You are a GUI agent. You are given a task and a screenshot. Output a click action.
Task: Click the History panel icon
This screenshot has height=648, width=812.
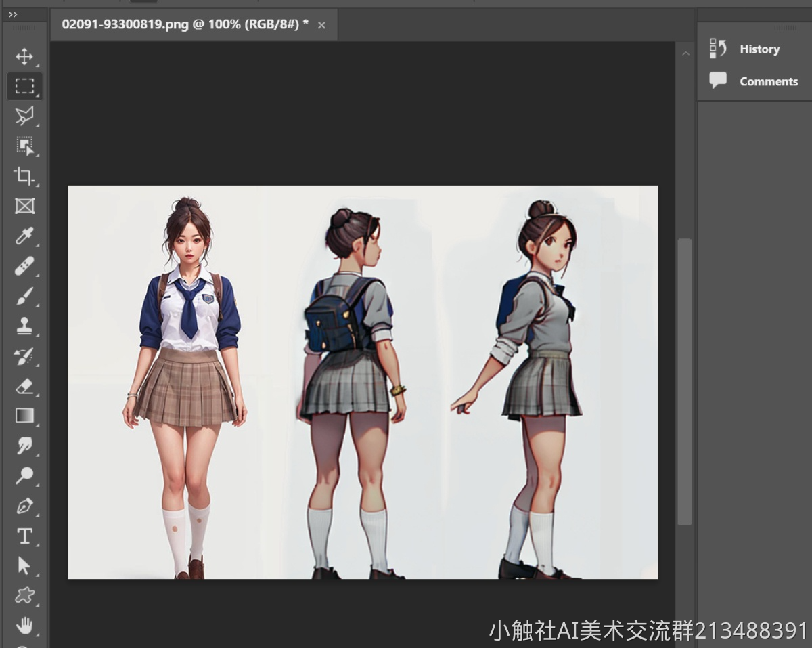pyautogui.click(x=718, y=49)
